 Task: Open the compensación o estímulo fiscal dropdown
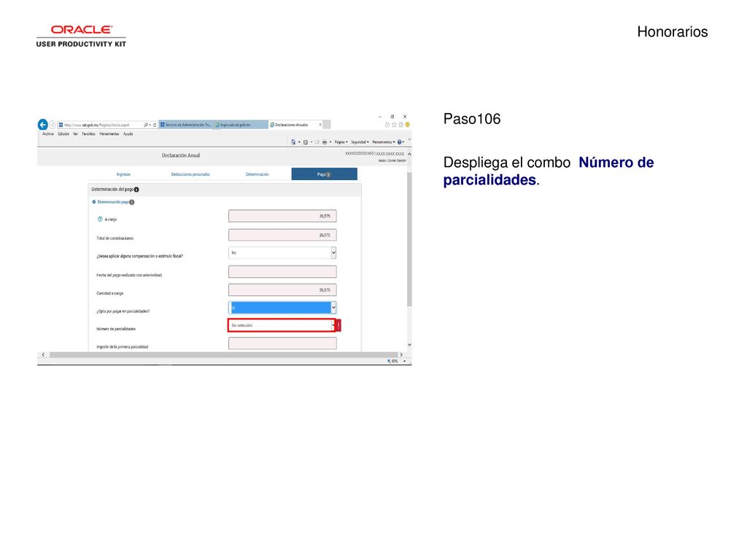pyautogui.click(x=282, y=253)
